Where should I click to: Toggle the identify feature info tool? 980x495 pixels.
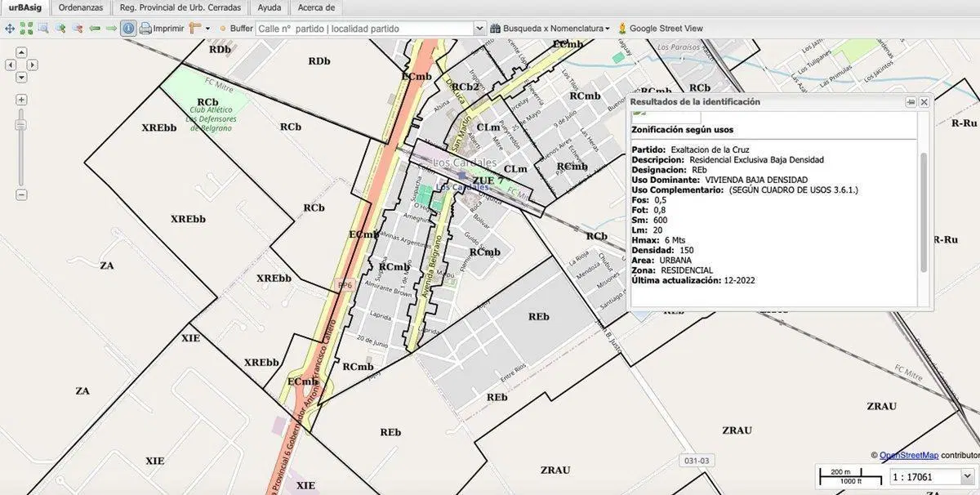(128, 28)
